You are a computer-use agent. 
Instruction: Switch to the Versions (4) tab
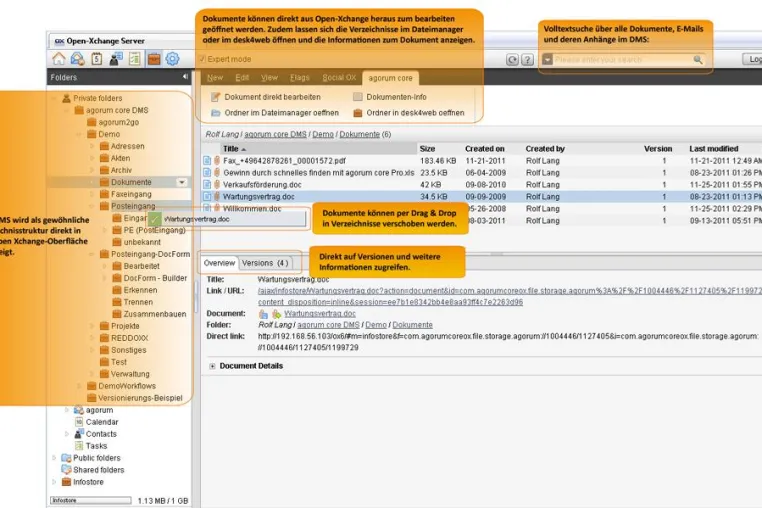point(265,263)
